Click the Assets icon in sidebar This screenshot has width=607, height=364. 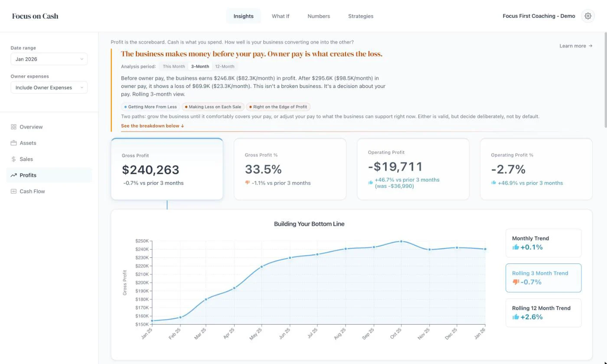13,143
